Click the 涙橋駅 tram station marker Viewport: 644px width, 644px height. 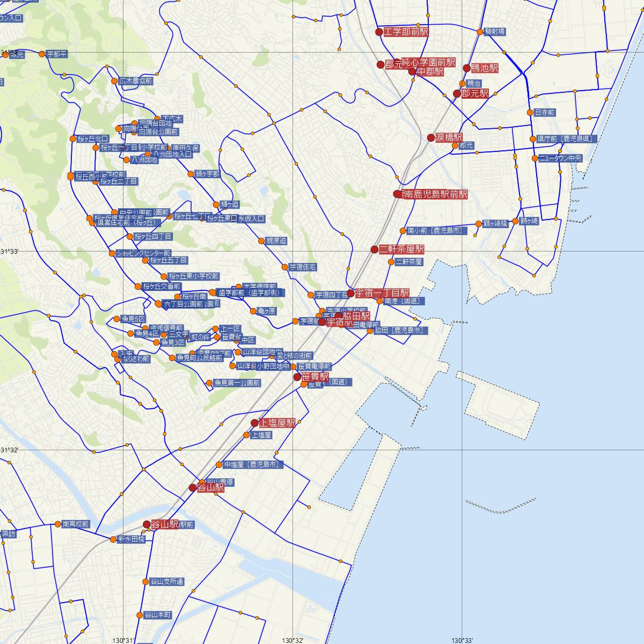(431, 137)
